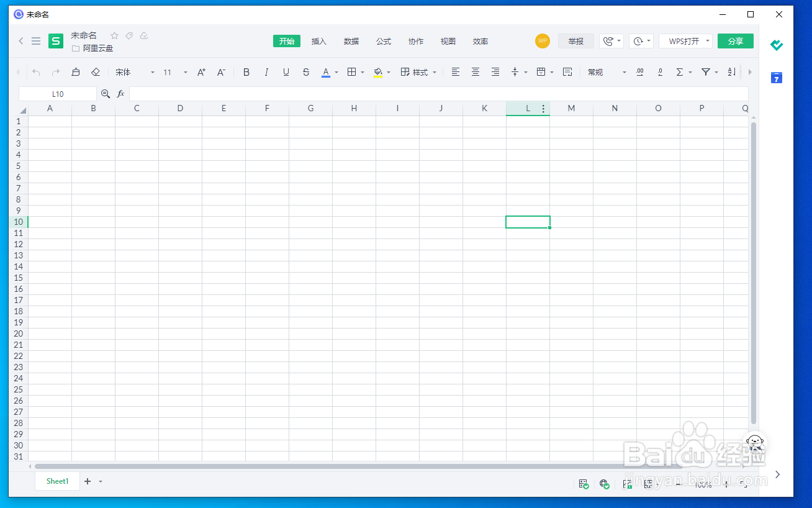Click the WPS打开 button
This screenshot has height=508, width=812.
coord(685,41)
